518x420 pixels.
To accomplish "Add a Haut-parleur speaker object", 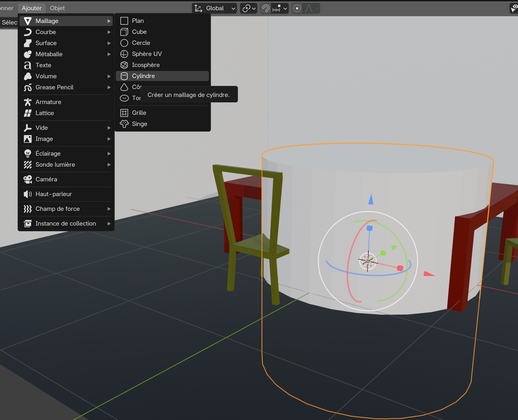I will pos(53,194).
